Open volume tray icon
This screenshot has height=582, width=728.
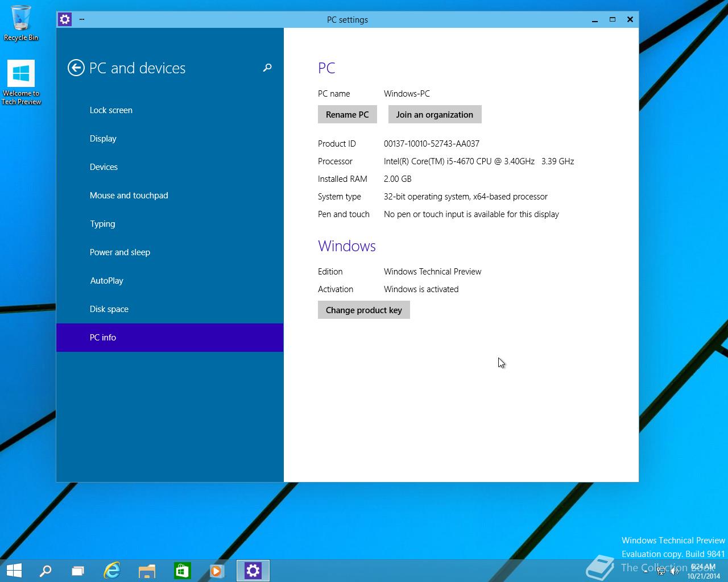pos(675,571)
